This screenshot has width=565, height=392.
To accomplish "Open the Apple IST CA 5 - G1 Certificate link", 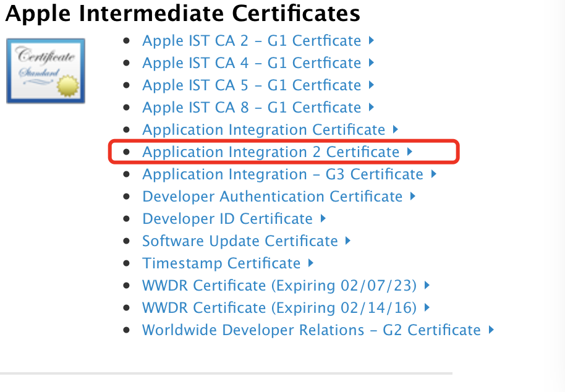I will pyautogui.click(x=252, y=85).
